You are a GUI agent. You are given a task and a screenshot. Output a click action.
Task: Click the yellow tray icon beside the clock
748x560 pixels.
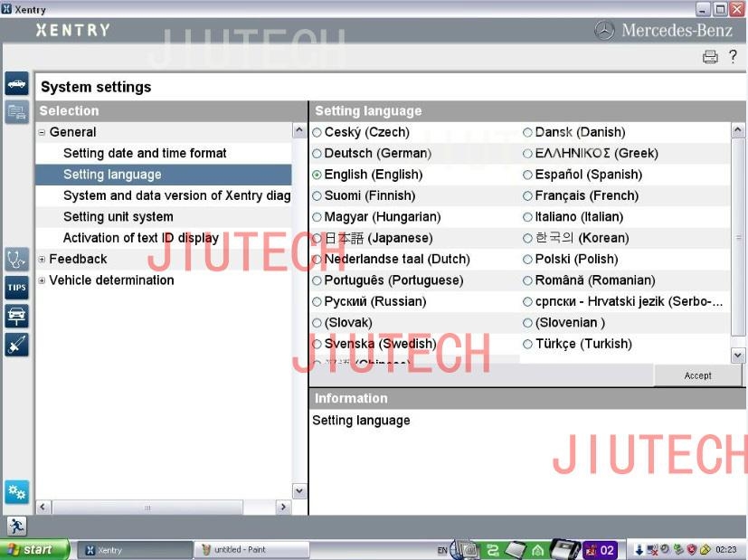(x=705, y=549)
